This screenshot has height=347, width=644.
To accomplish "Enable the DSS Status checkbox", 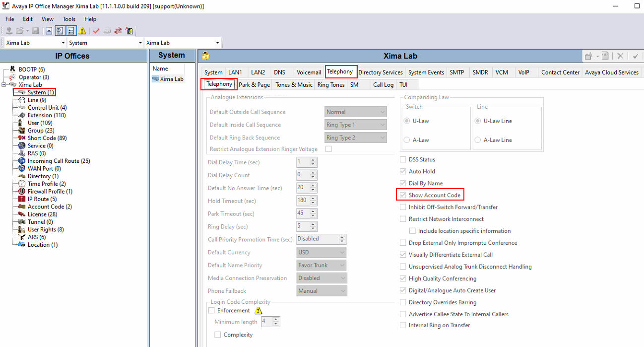I will pos(403,159).
